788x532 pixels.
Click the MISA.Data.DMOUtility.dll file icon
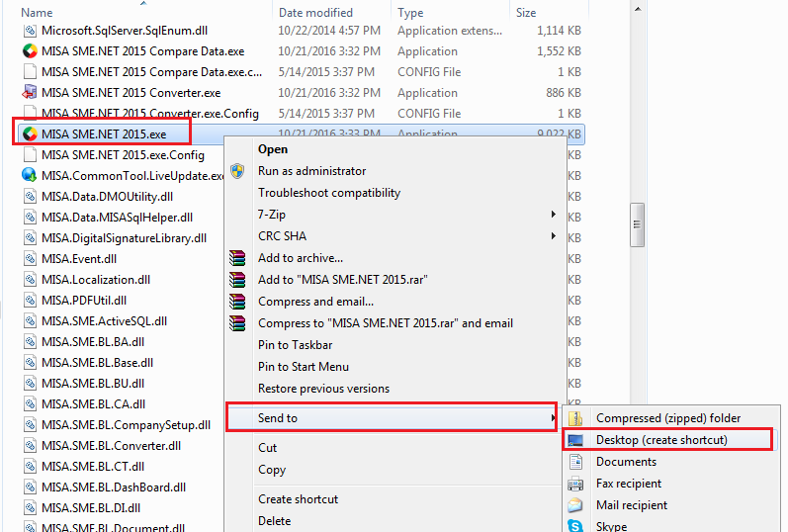coord(30,197)
